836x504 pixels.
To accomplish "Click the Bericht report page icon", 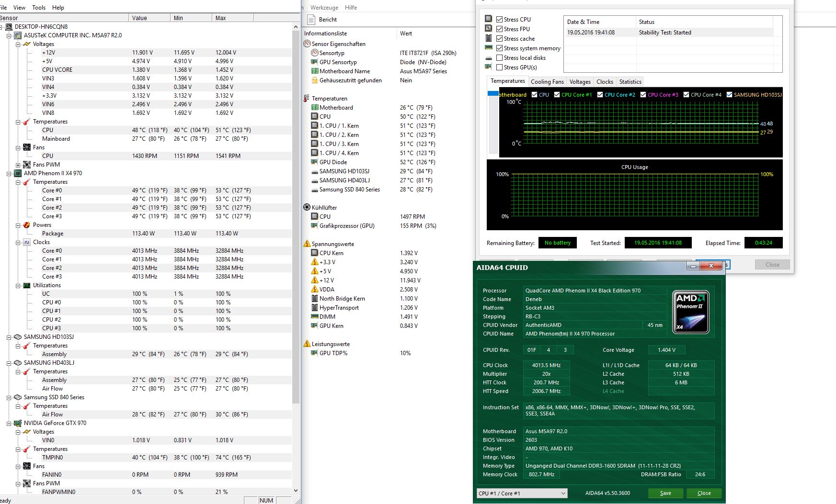I will pyautogui.click(x=311, y=20).
